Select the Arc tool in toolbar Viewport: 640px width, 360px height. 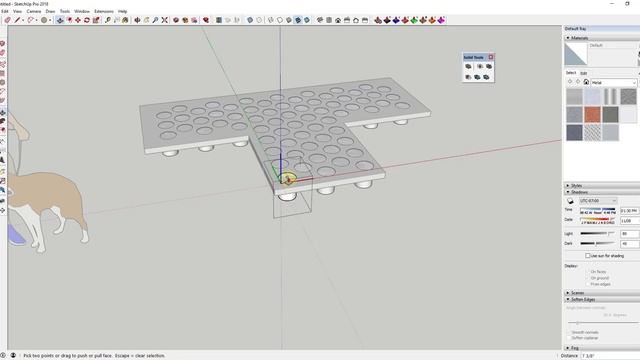pos(31,20)
